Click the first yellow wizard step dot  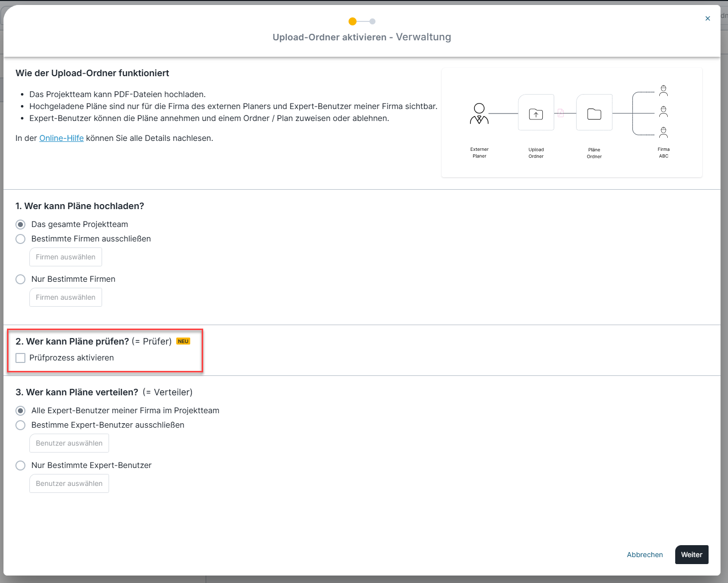point(353,21)
